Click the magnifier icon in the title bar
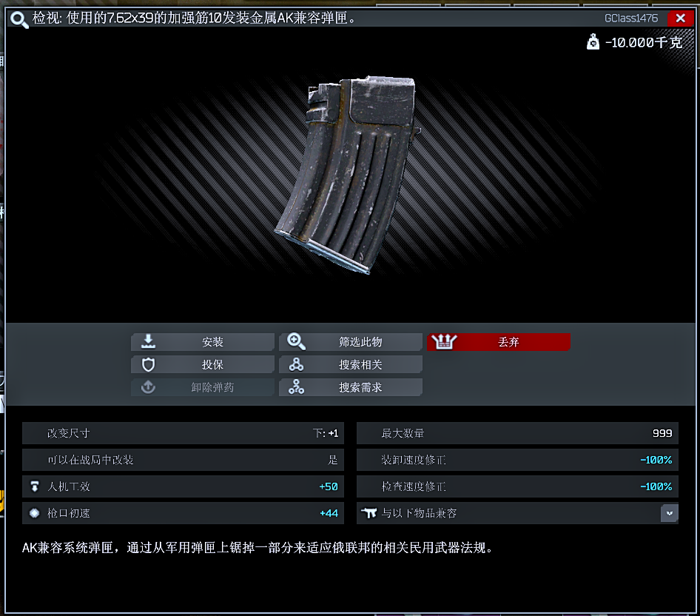The image size is (700, 616). (19, 19)
